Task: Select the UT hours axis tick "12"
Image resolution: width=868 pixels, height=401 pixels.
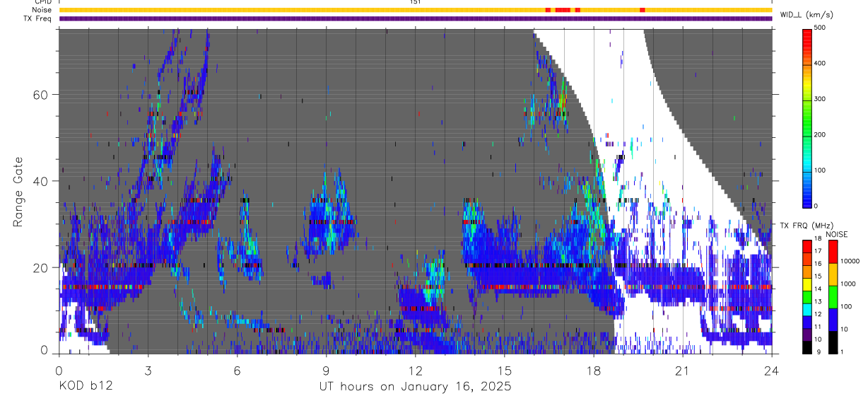Action: pos(415,370)
